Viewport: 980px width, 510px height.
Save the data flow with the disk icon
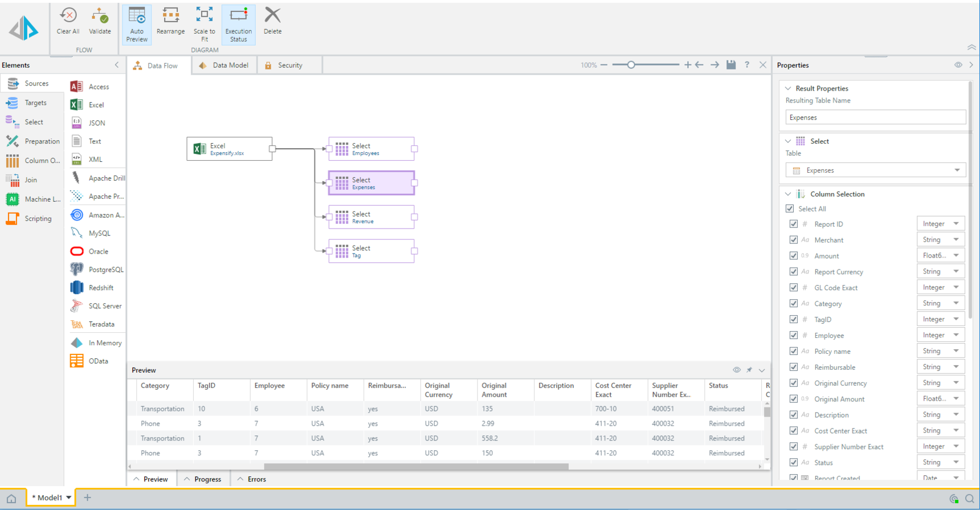tap(731, 65)
